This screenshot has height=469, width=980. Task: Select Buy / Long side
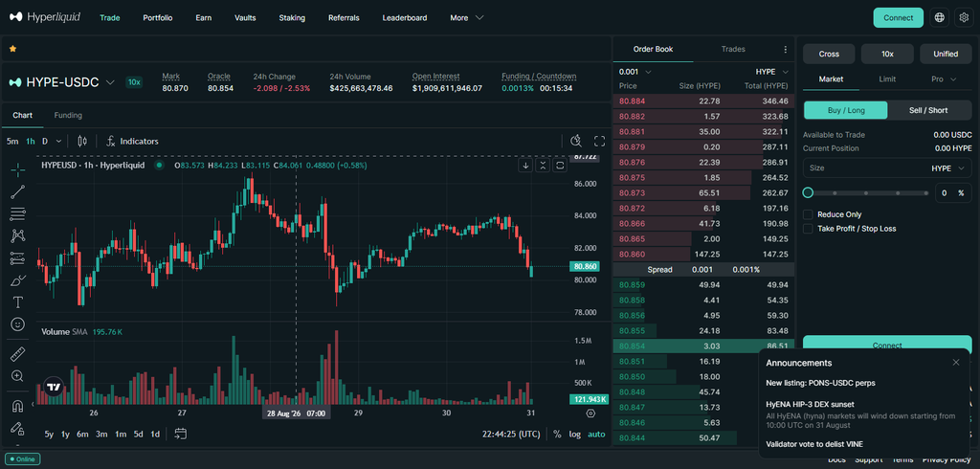click(x=846, y=110)
